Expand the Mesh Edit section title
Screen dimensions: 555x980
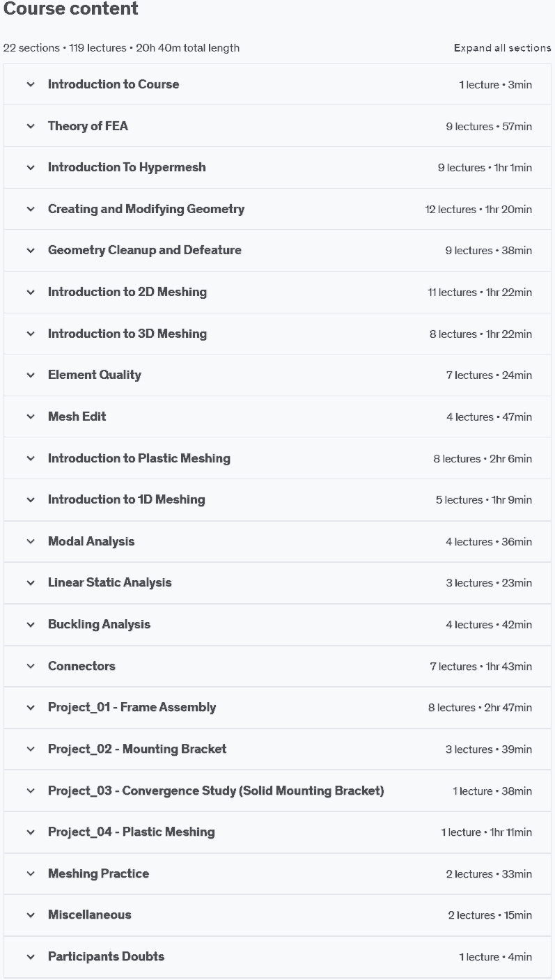point(77,417)
